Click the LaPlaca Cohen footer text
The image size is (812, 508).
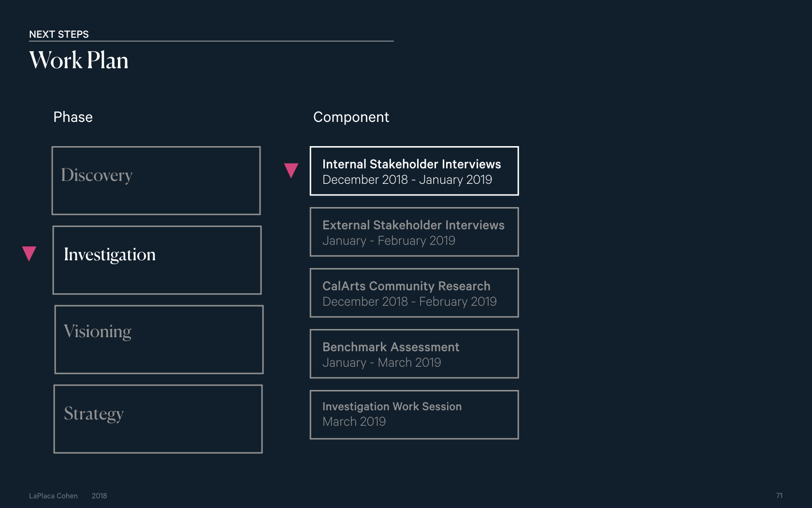click(x=53, y=496)
